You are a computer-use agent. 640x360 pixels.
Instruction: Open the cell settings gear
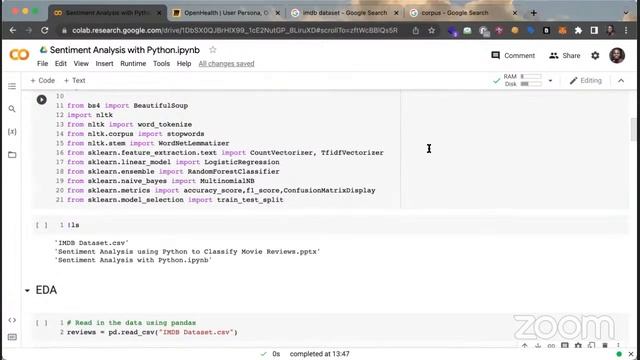[578, 346]
